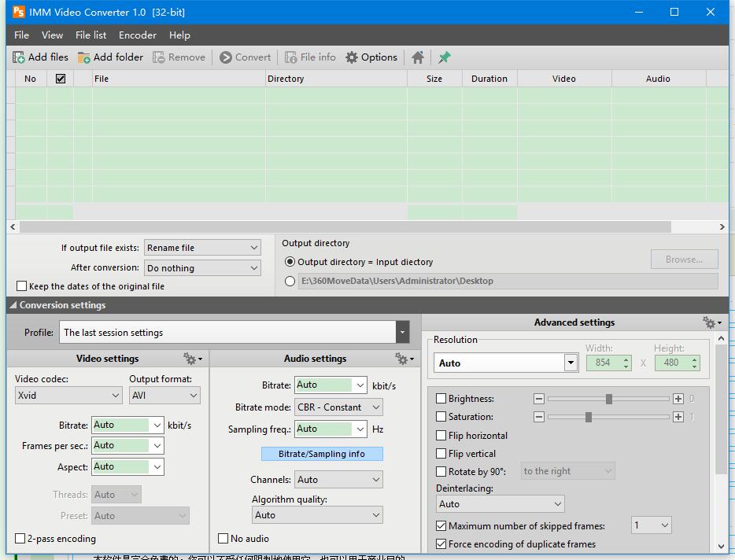The width and height of the screenshot is (735, 560).
Task: Open the Deinterlacing dropdown
Action: (500, 504)
